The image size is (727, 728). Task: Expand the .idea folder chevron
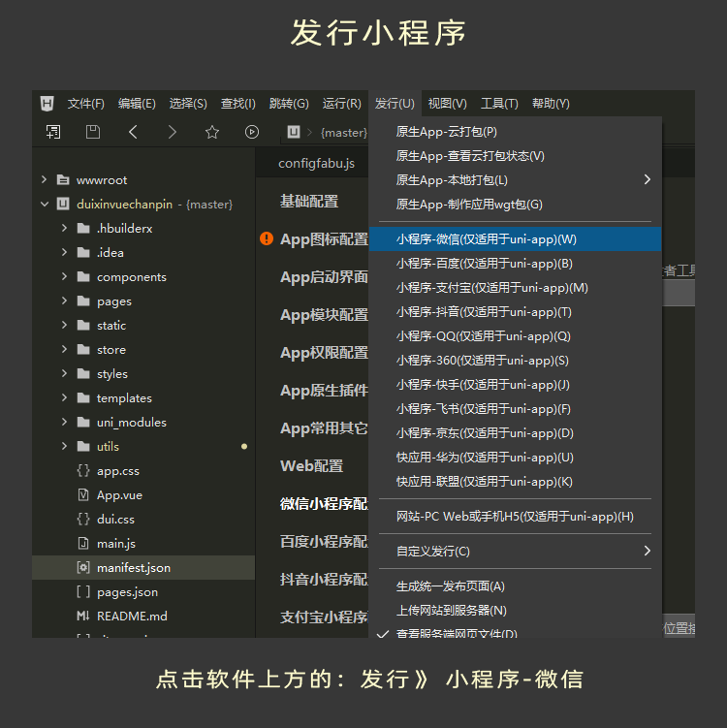(64, 252)
